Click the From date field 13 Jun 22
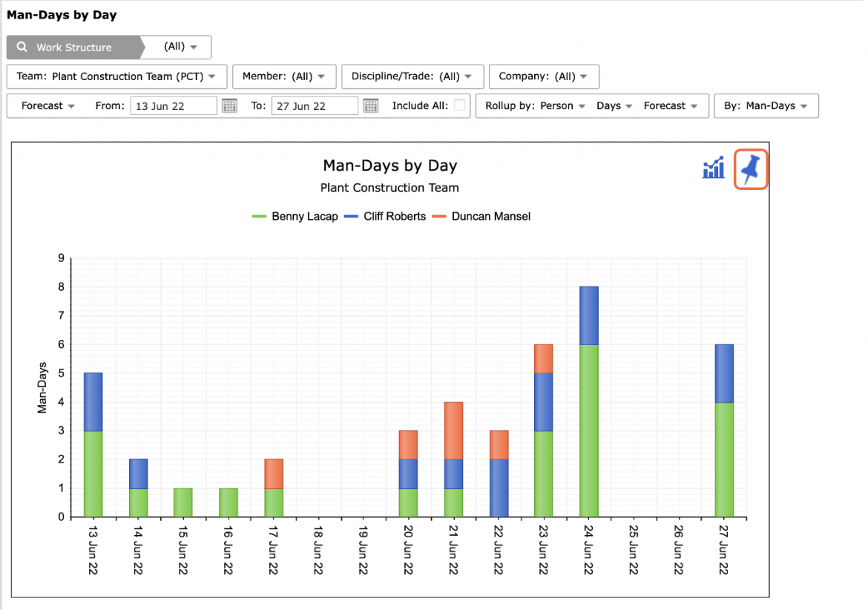868x610 pixels. point(174,105)
